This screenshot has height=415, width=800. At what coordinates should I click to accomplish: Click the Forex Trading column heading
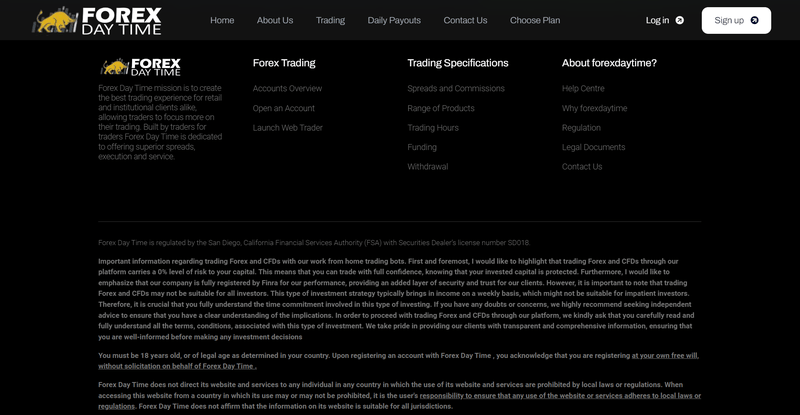tap(284, 63)
